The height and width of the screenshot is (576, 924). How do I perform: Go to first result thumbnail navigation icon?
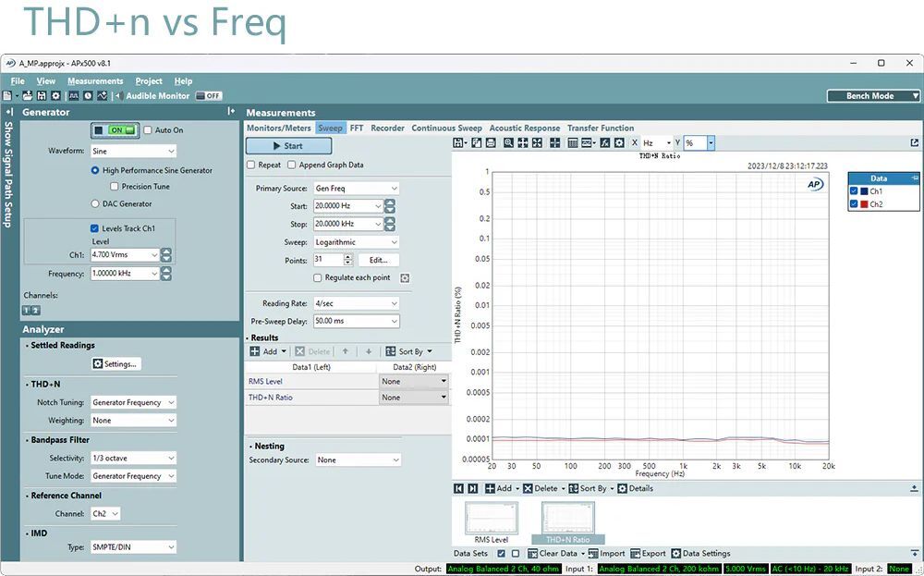point(459,488)
